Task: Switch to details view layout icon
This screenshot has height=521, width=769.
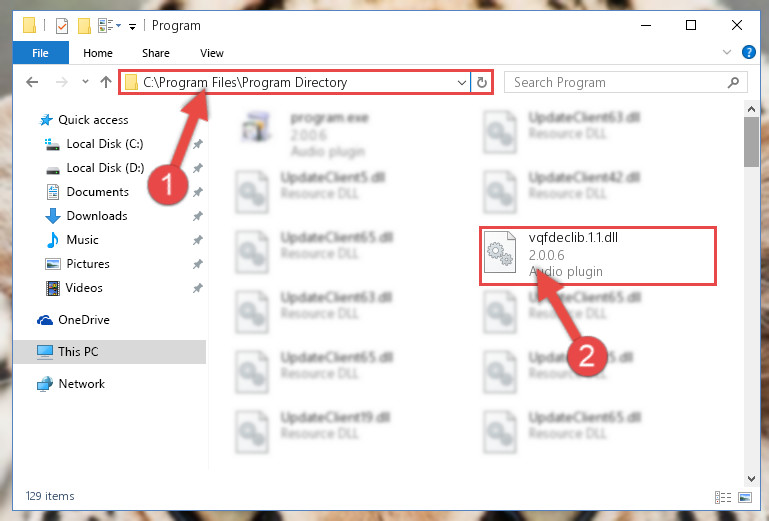Action: [x=723, y=497]
